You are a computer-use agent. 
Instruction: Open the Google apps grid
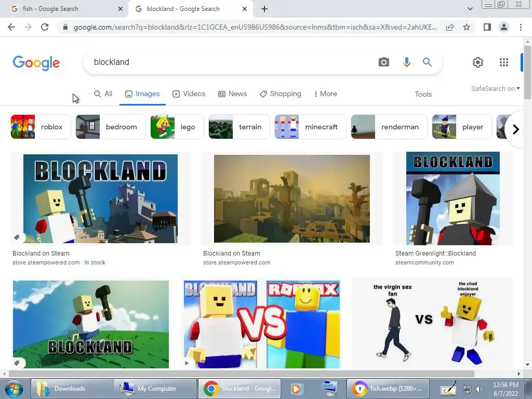(504, 62)
